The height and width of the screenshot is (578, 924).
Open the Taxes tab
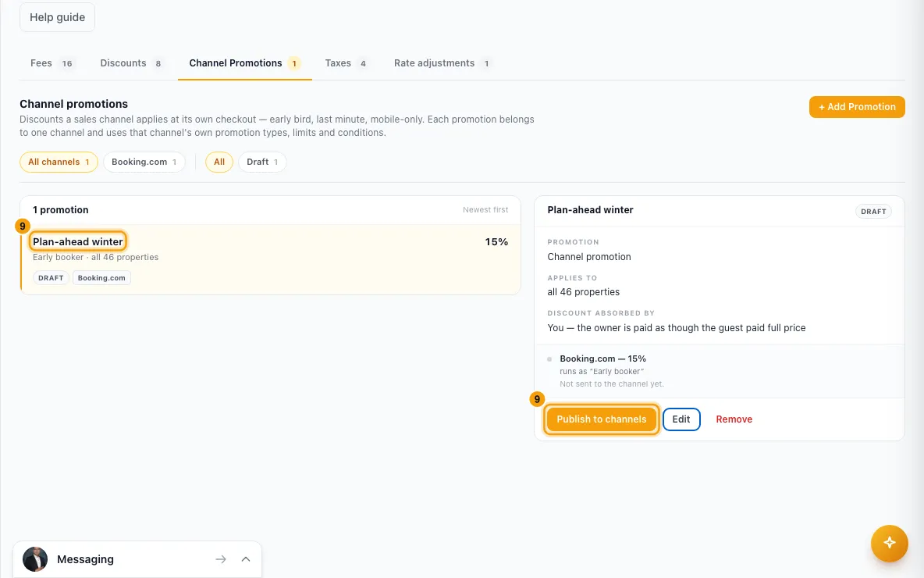pyautogui.click(x=346, y=63)
